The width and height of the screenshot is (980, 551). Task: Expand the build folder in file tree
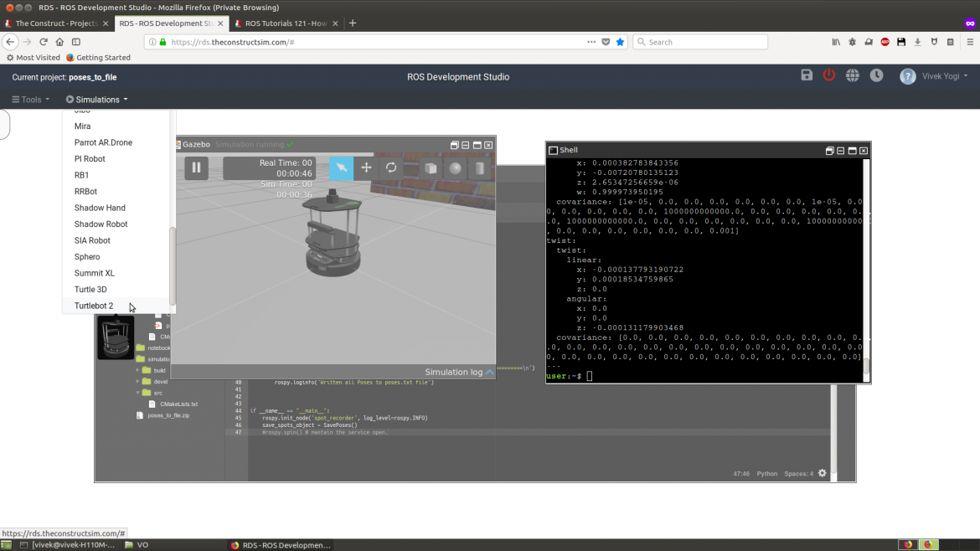(x=138, y=370)
